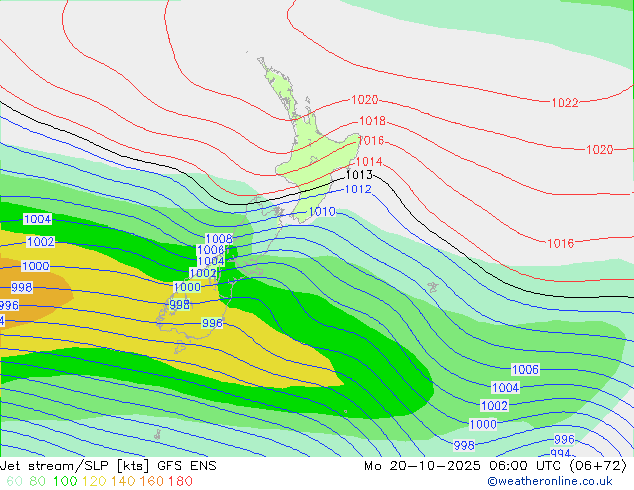634x490 pixels.
Task: Select the 160 kts legend value
Action: (152, 481)
